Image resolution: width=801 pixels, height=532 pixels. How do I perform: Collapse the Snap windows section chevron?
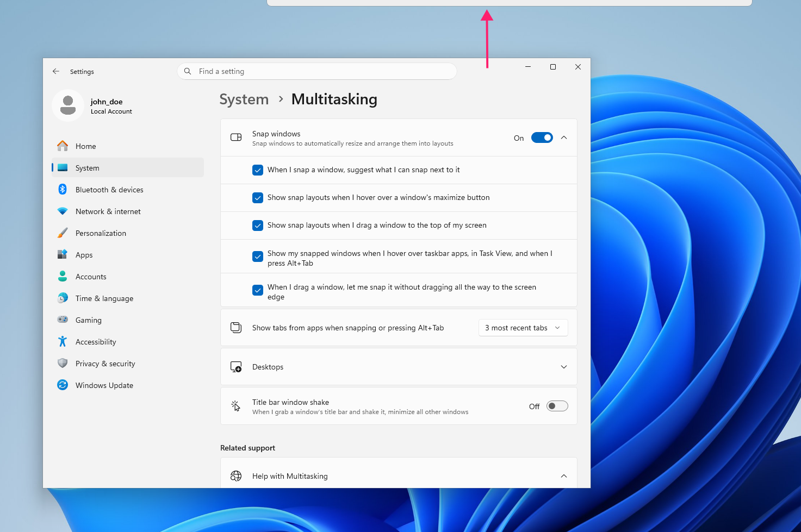pyautogui.click(x=564, y=137)
